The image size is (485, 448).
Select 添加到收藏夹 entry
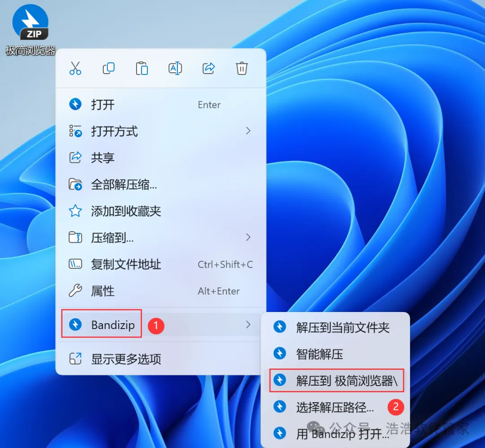pyautogui.click(x=161, y=211)
